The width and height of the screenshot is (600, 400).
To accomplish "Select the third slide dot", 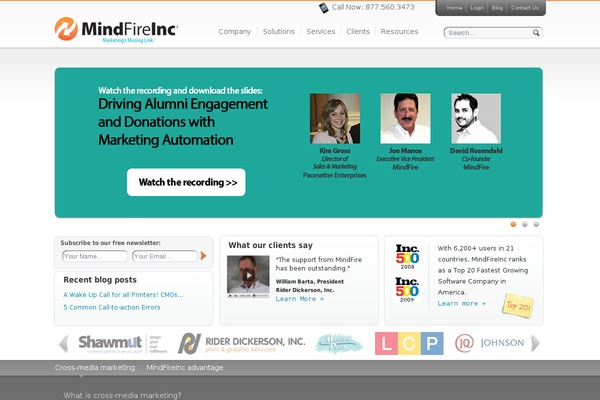I will pyautogui.click(x=536, y=224).
